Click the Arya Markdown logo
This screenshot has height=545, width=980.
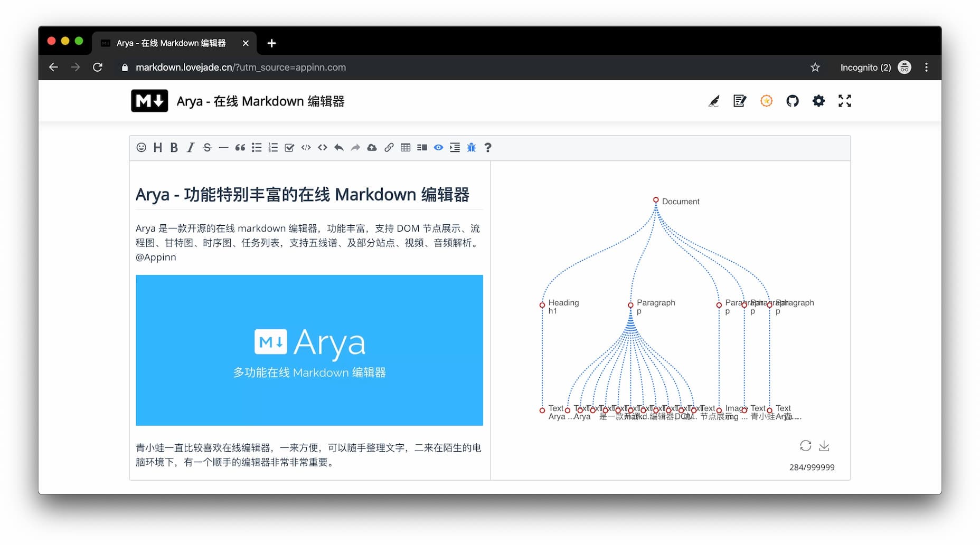[x=149, y=101]
